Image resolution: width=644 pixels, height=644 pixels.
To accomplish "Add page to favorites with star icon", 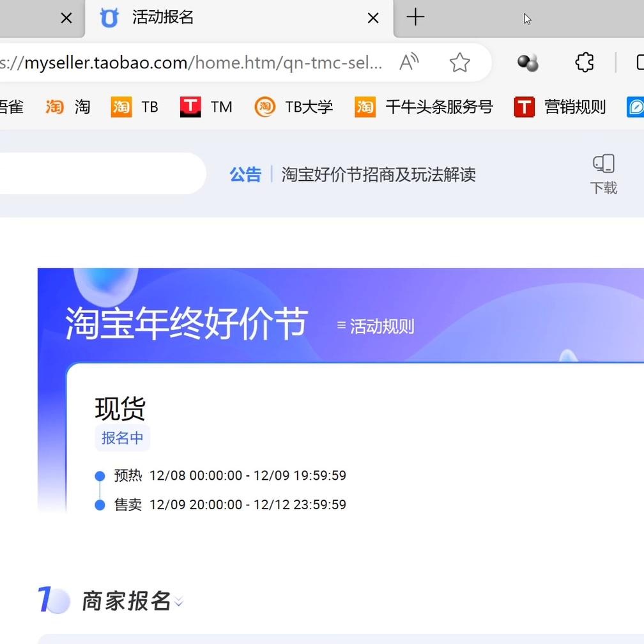I will [459, 63].
